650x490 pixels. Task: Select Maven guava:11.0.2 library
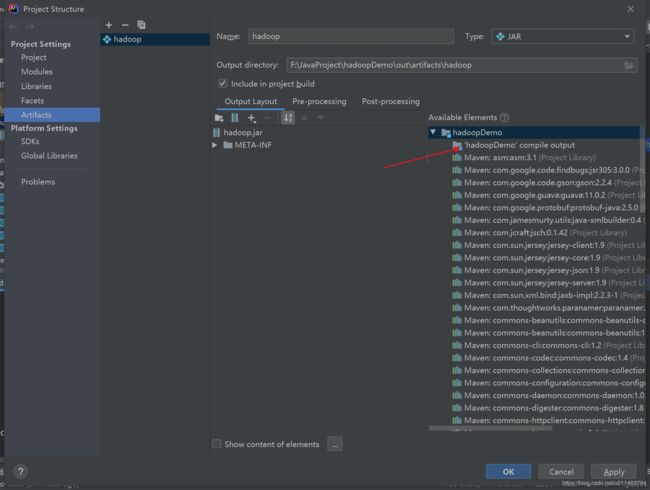(548, 195)
